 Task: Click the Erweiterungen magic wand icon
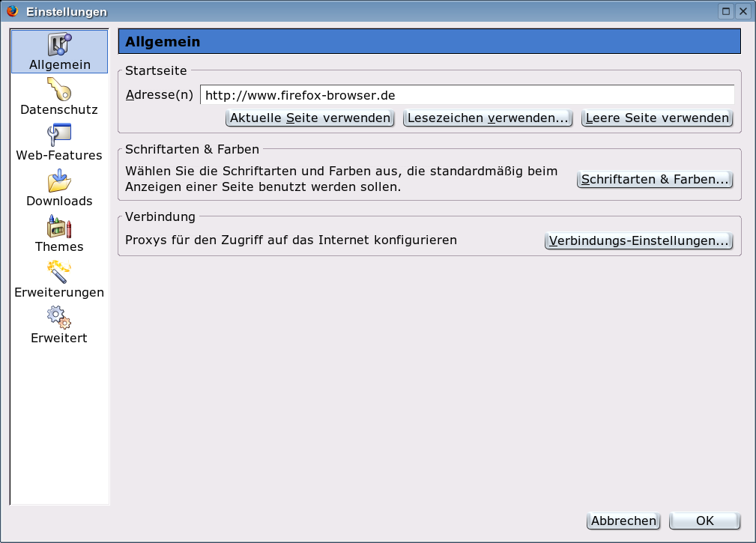point(59,272)
